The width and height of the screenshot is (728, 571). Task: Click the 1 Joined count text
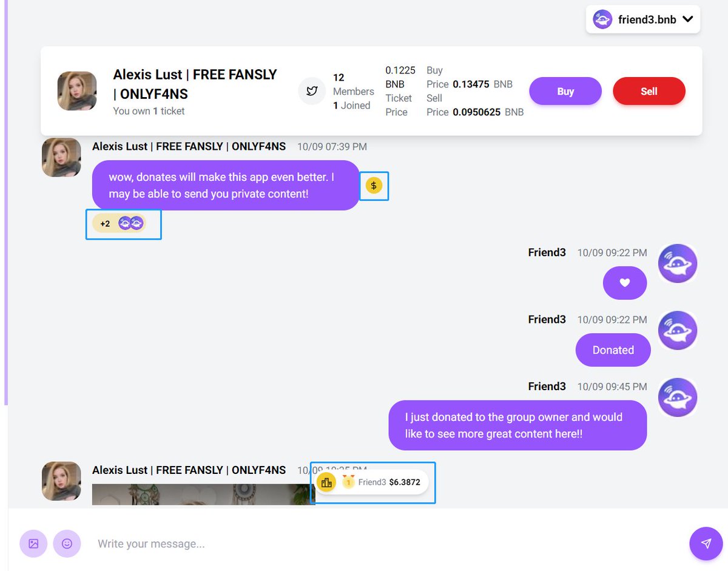pyautogui.click(x=351, y=106)
